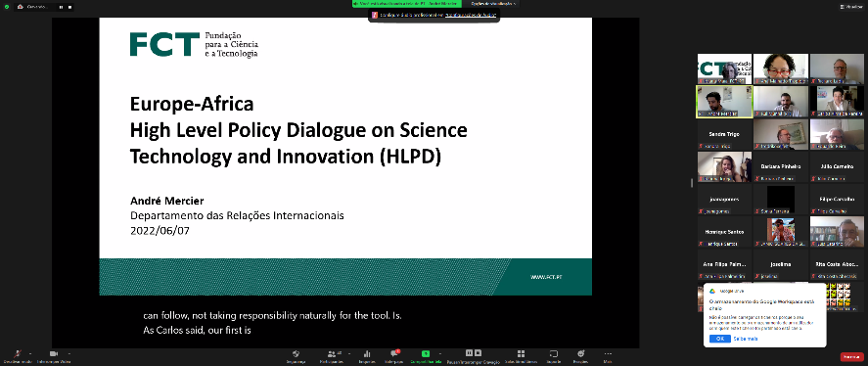Viewport: 868px width, 366px height.
Task: Click green encryption shield icon top-left
Action: 7,7
